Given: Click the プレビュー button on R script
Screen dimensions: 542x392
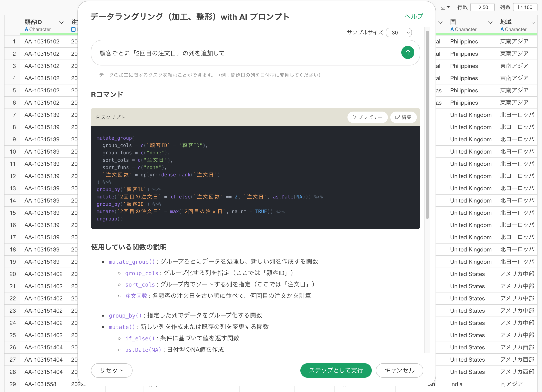Looking at the screenshot, I should pyautogui.click(x=367, y=117).
